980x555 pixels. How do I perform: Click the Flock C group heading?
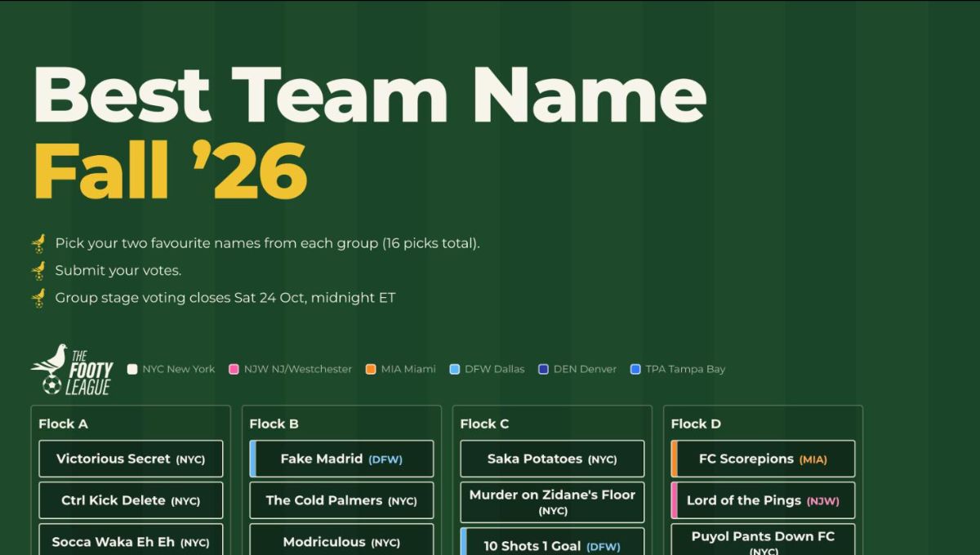coord(484,424)
